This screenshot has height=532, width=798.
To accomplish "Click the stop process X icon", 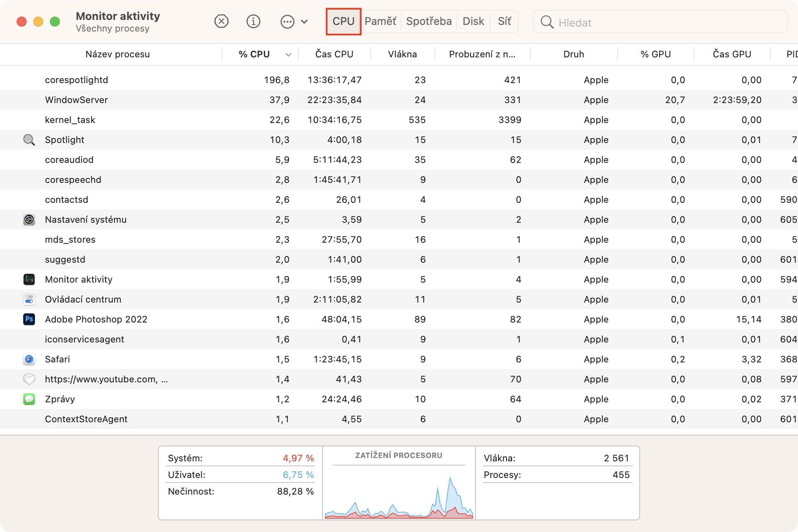I will 221,21.
